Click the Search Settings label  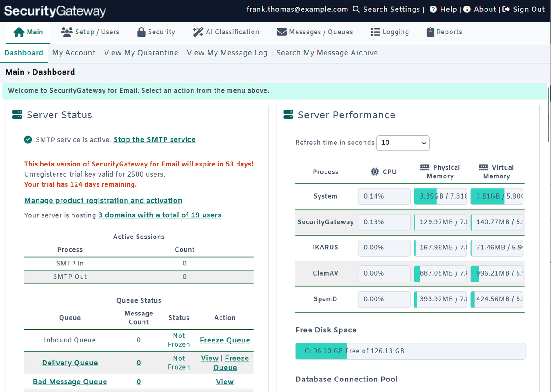pyautogui.click(x=391, y=9)
